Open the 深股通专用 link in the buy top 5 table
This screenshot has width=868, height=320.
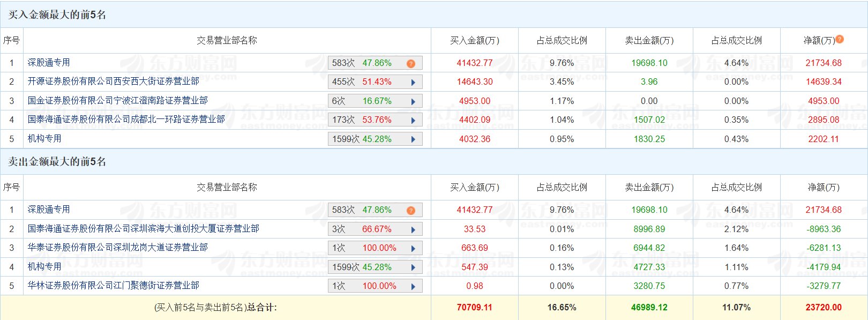click(49, 63)
